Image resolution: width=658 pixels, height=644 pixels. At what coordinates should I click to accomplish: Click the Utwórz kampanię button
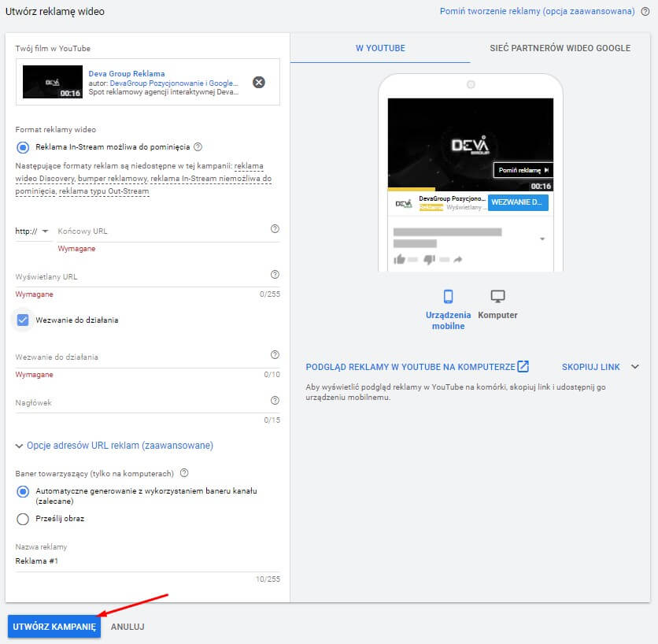click(54, 627)
